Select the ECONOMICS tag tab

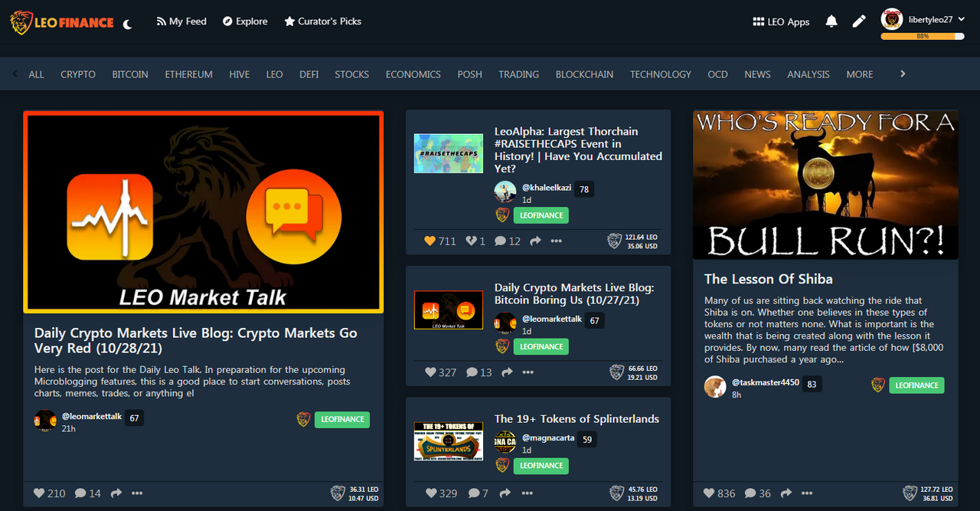click(413, 74)
